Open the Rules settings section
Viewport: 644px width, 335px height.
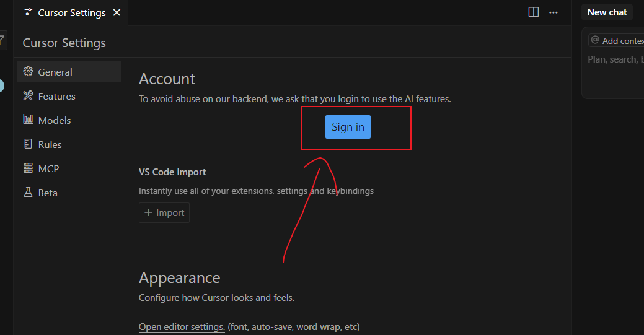69,144
